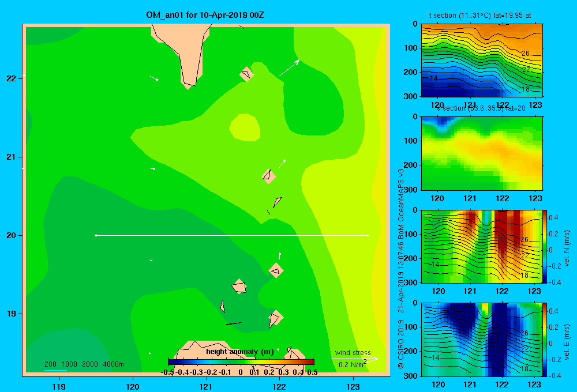This screenshot has width=577, height=392.
Task: Click the 0.4 tick on vel. N color scale
Action: [553, 218]
